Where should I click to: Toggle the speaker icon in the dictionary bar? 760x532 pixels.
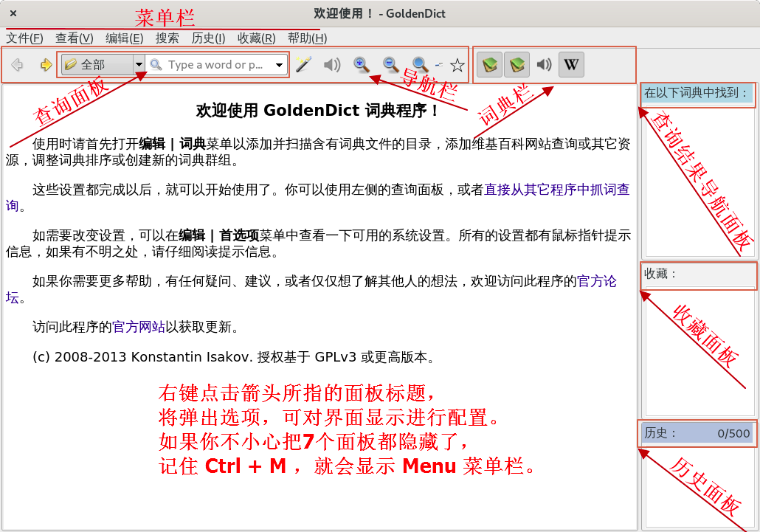(544, 64)
